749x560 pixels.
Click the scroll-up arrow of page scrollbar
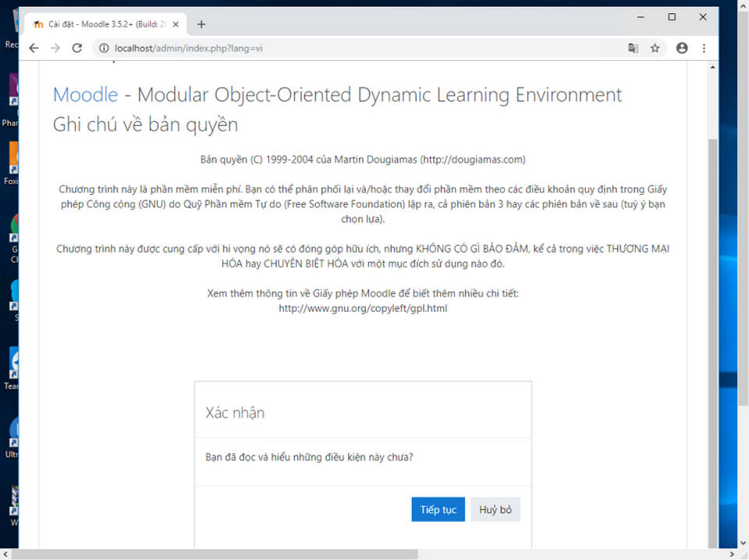(x=712, y=67)
